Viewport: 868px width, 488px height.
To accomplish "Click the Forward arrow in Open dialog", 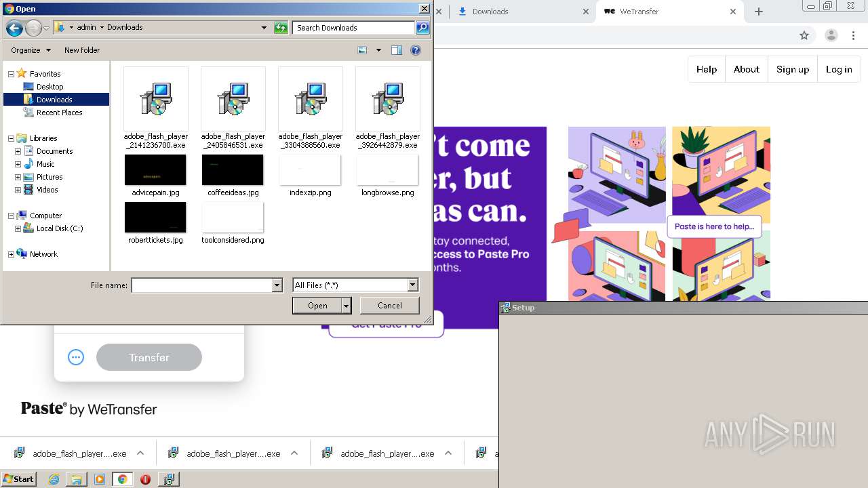I will coord(33,28).
